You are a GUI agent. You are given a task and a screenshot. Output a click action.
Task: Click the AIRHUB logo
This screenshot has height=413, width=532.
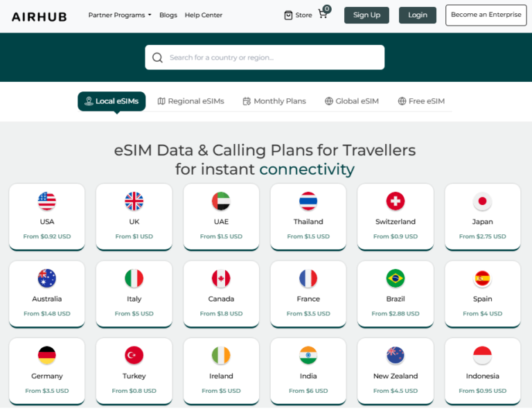39,17
